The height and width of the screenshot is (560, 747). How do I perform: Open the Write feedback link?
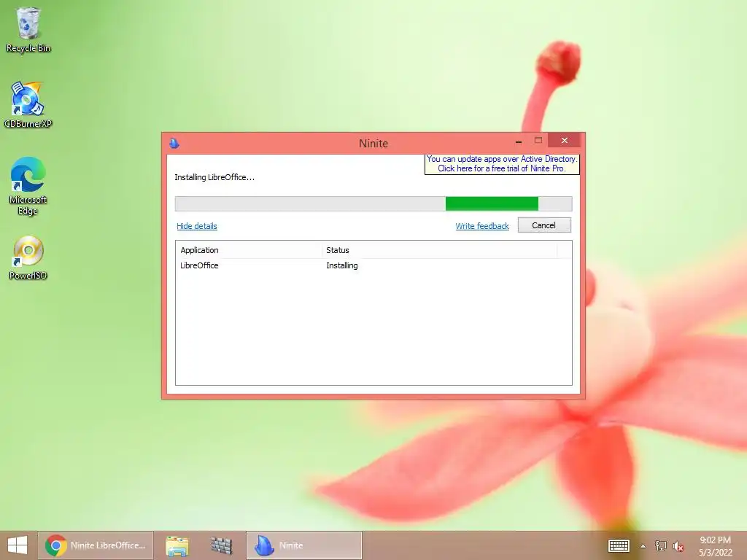482,226
